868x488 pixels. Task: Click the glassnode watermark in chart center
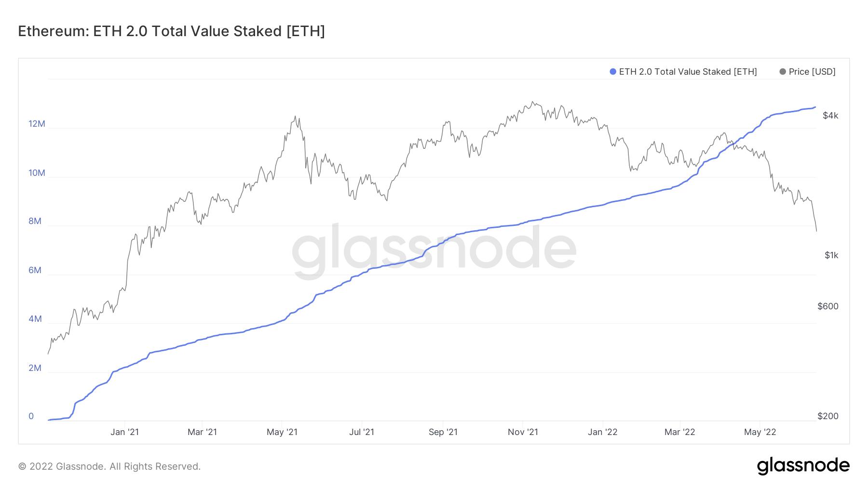tap(434, 251)
